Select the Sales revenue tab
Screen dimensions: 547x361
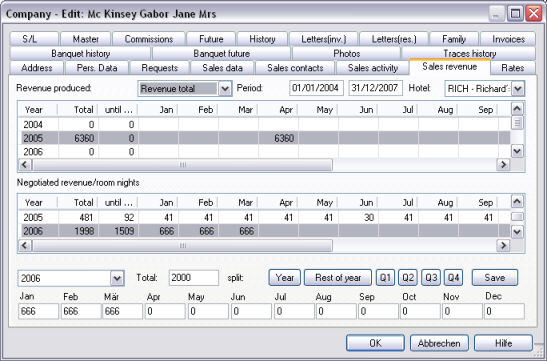(x=449, y=67)
